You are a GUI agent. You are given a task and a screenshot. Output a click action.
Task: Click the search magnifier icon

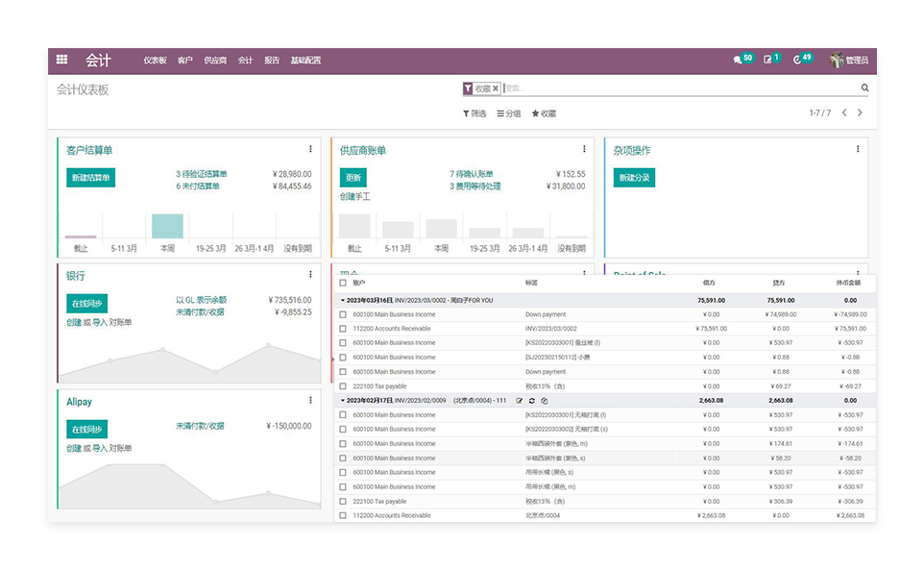click(864, 88)
